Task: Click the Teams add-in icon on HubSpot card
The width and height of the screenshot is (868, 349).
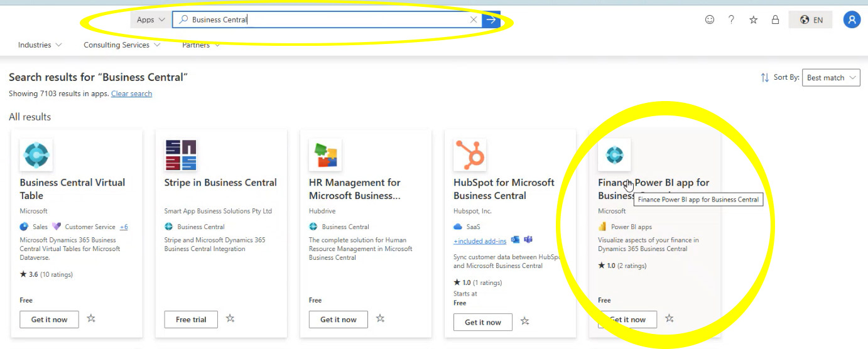Action: 528,240
